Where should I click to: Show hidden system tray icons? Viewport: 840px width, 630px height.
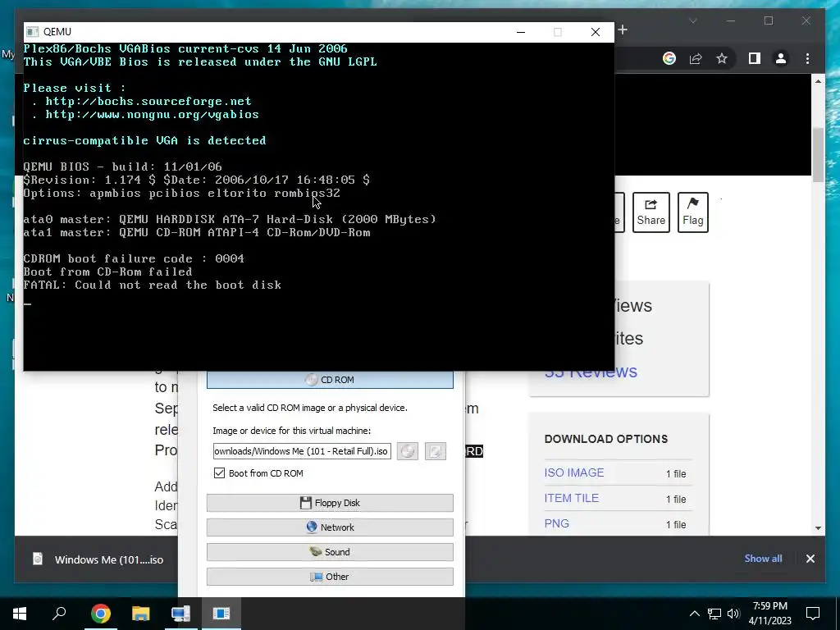click(x=694, y=614)
